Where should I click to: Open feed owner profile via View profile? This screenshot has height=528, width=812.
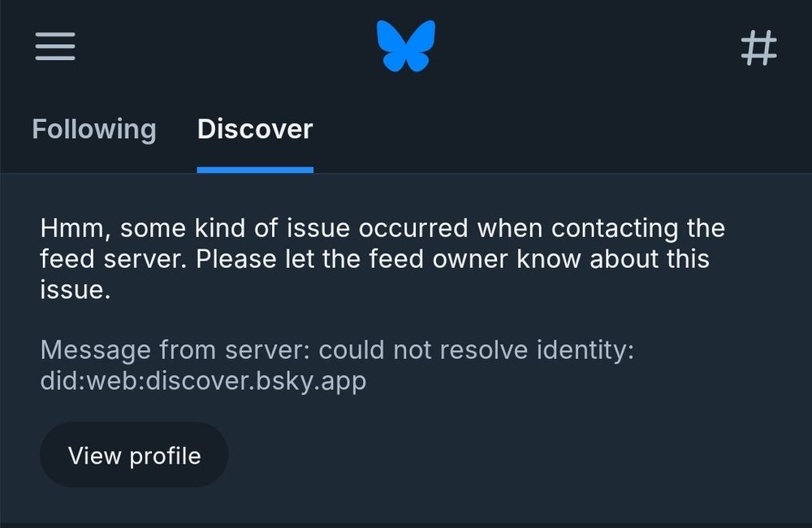click(x=133, y=455)
